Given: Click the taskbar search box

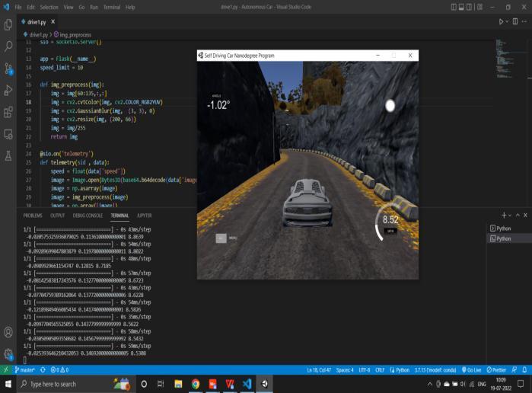Looking at the screenshot, I should click(76, 384).
